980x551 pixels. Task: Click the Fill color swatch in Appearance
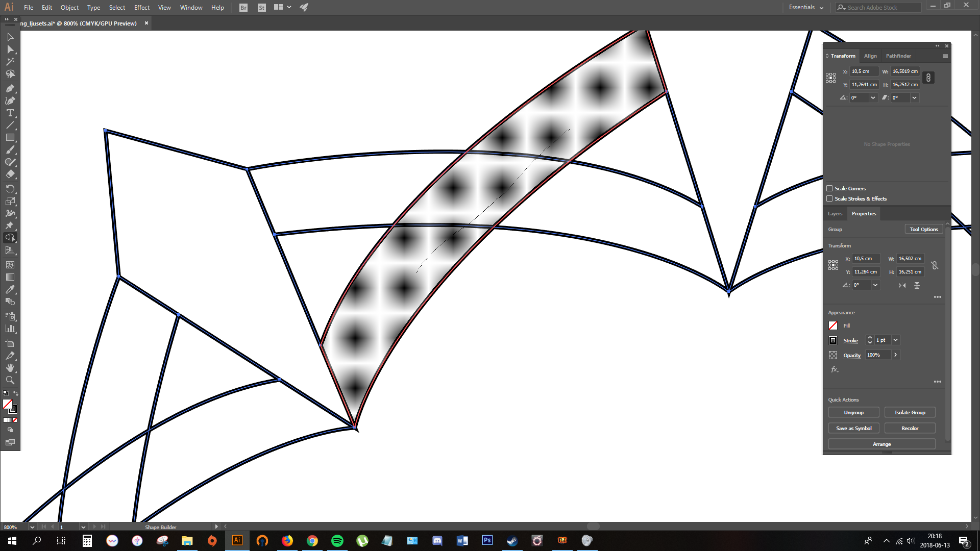coord(833,325)
